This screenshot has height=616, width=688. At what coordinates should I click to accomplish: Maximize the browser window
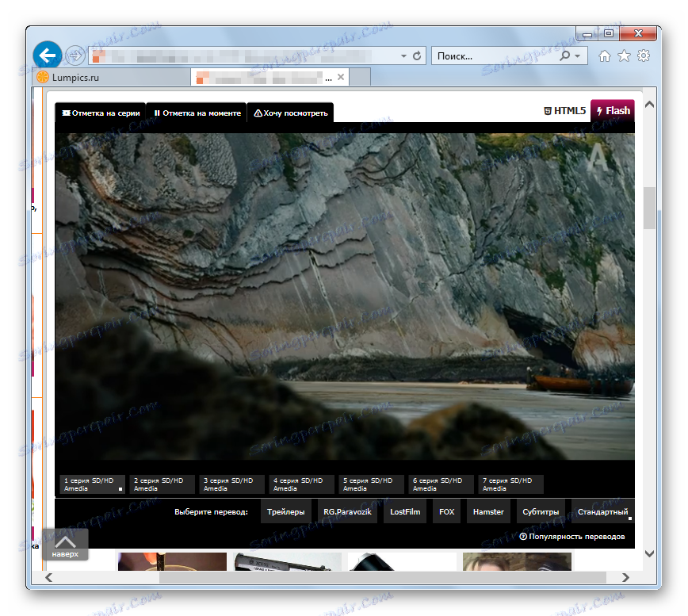(x=609, y=33)
